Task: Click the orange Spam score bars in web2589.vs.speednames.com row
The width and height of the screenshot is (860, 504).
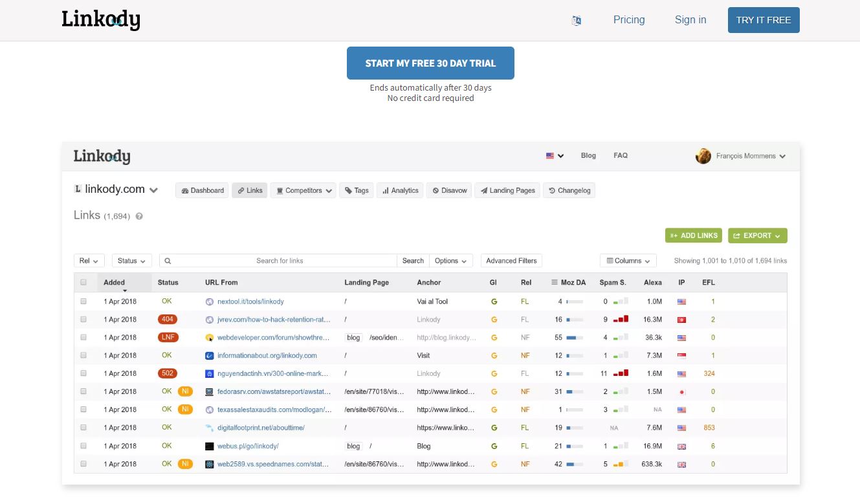Action: [620, 464]
